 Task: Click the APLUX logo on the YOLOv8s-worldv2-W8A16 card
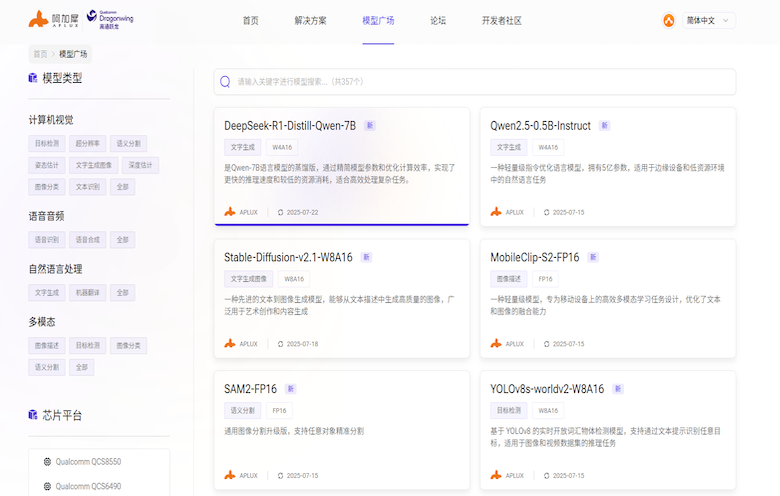[496, 475]
